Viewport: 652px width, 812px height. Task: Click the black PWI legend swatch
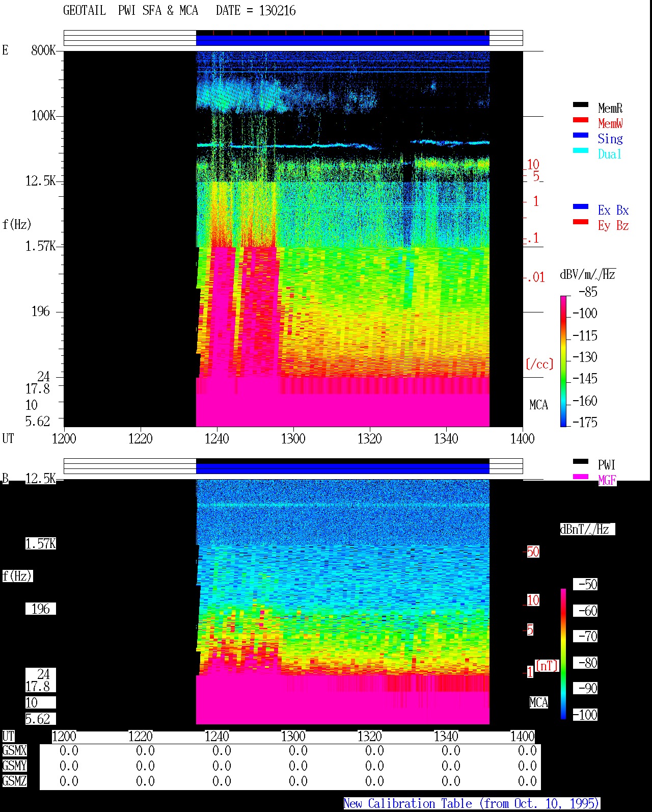tap(581, 462)
